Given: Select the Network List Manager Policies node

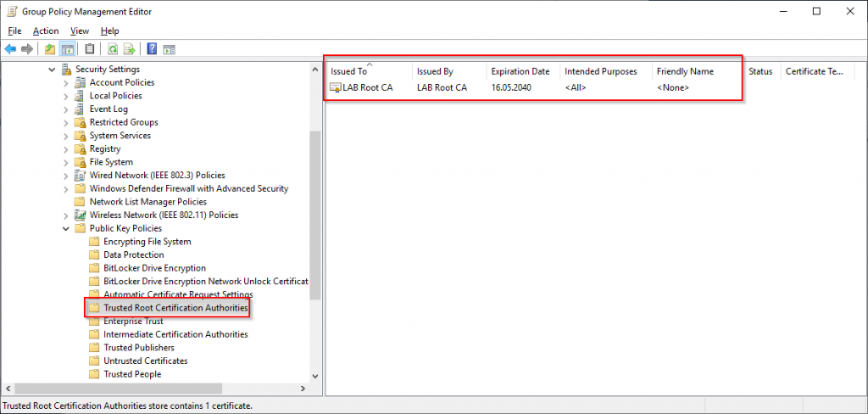Looking at the screenshot, I should [x=147, y=202].
